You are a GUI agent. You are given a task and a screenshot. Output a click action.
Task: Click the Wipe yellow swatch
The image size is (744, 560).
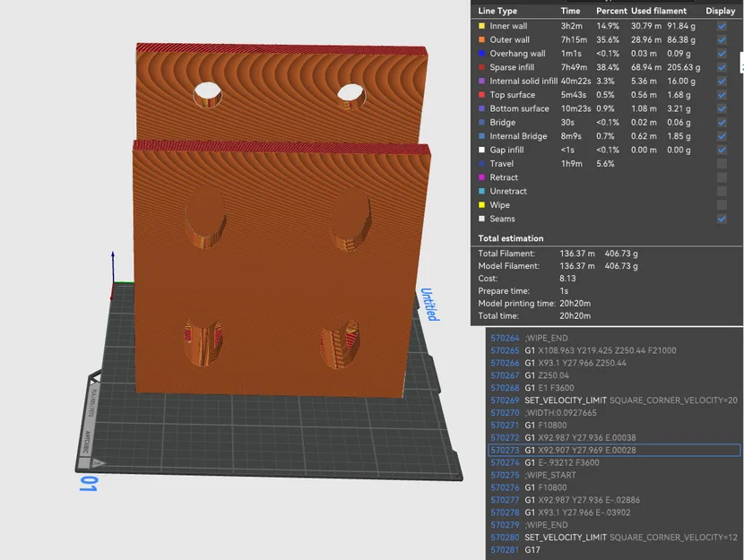481,205
